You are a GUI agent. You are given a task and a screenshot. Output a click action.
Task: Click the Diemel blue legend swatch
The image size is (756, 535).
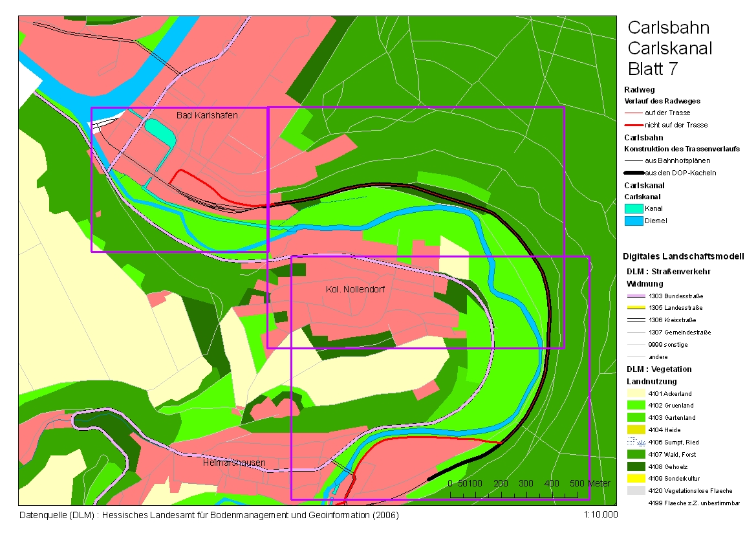point(634,221)
